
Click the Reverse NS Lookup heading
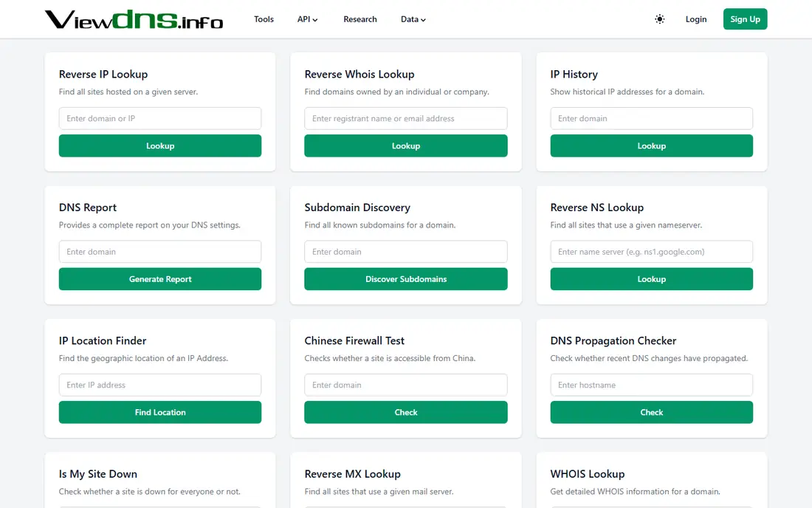597,207
